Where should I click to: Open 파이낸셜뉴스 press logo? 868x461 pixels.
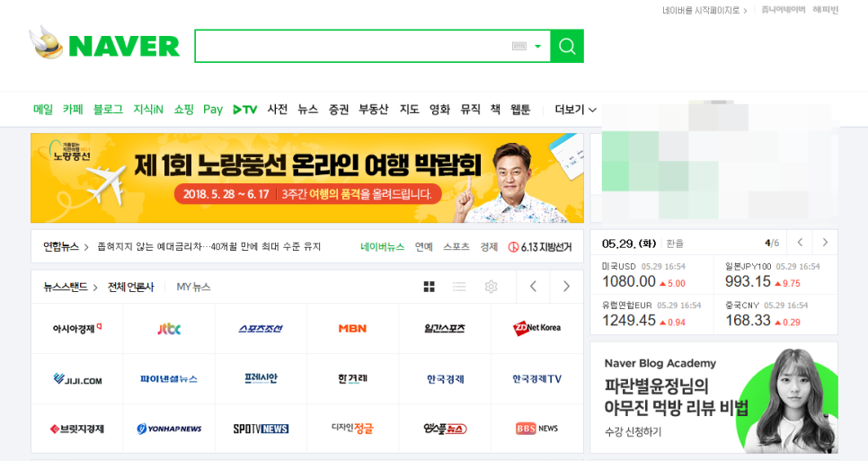tap(169, 379)
